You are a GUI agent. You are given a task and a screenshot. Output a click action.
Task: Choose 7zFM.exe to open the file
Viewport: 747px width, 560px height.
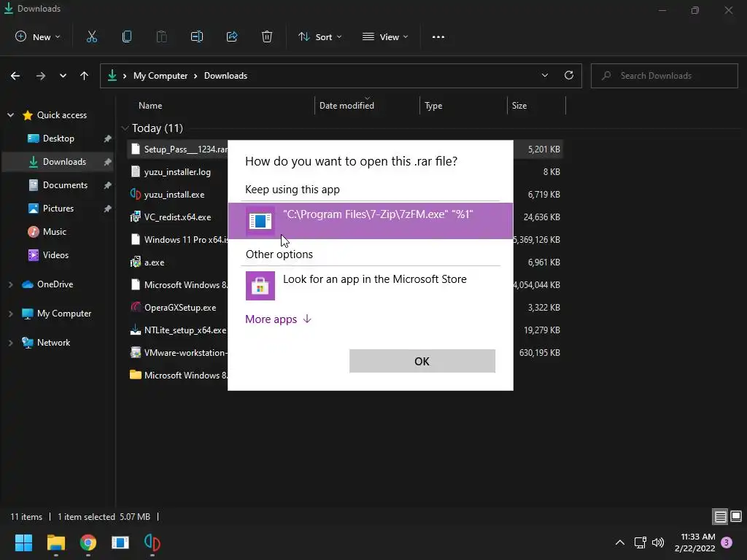tap(370, 221)
